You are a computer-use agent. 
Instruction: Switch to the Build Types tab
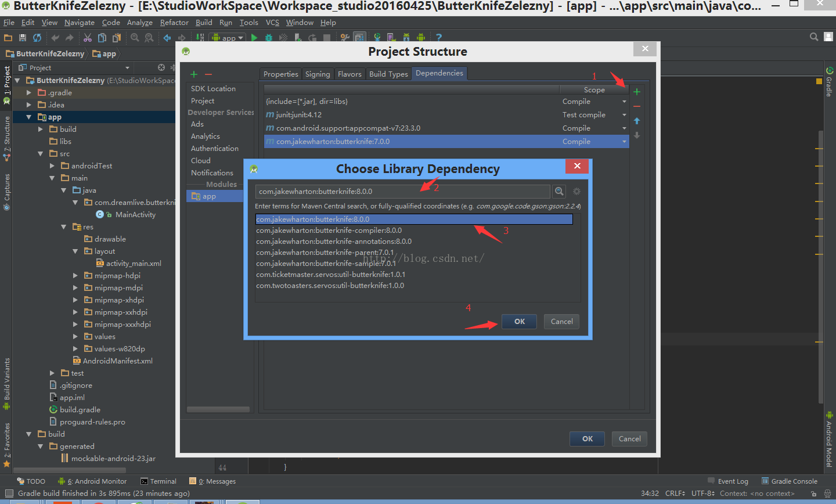388,74
